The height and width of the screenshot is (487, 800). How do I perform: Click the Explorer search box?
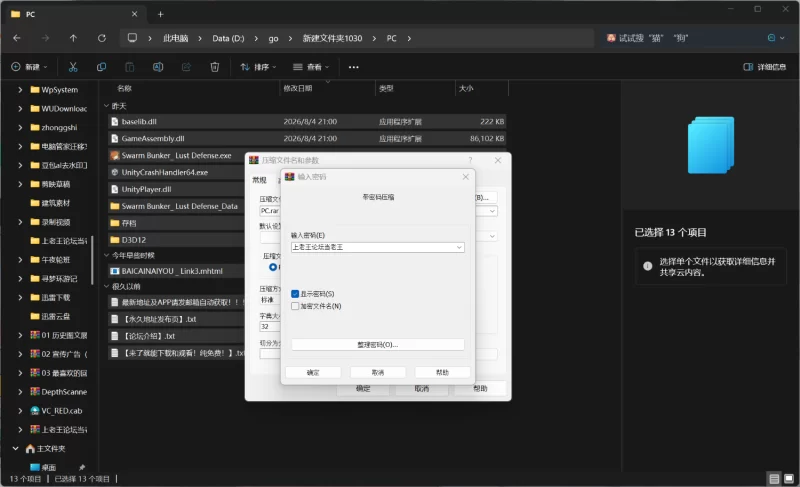684,38
